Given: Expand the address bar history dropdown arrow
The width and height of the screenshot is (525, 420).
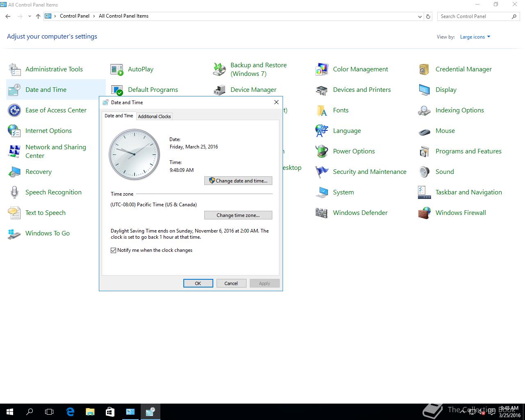Looking at the screenshot, I should click(420, 16).
